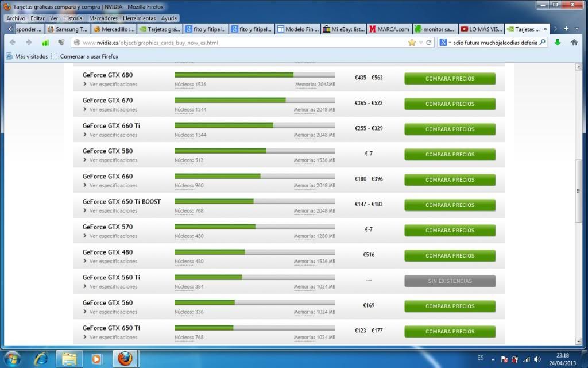Compare prices for GeForce GTX 680
The image size is (588, 368).
click(450, 78)
